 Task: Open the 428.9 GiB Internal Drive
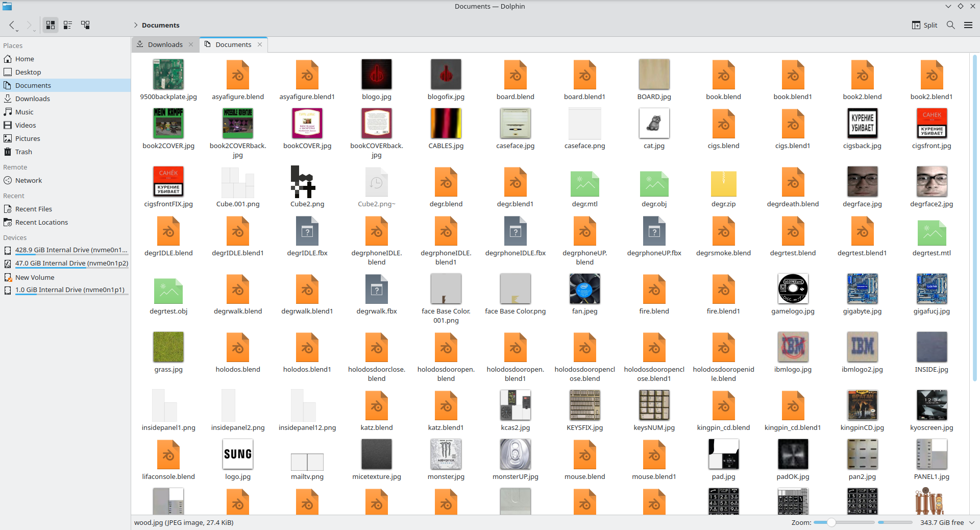point(65,250)
